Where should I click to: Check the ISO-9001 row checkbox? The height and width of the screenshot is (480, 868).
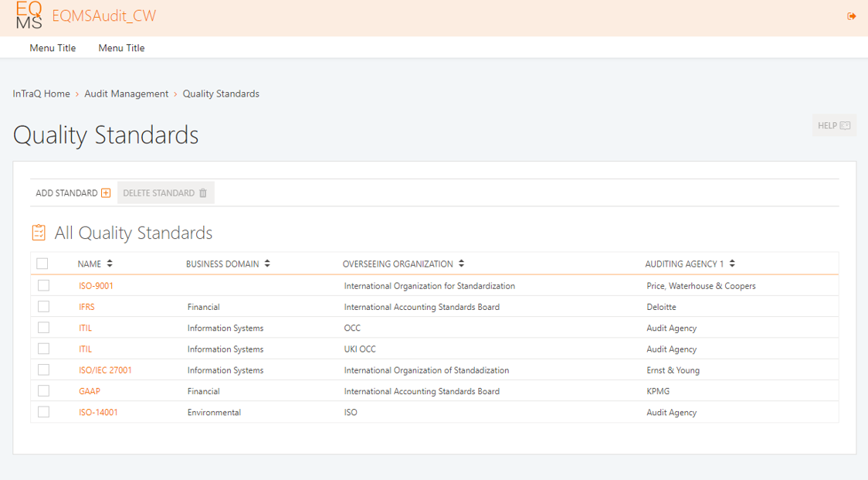pyautogui.click(x=43, y=286)
